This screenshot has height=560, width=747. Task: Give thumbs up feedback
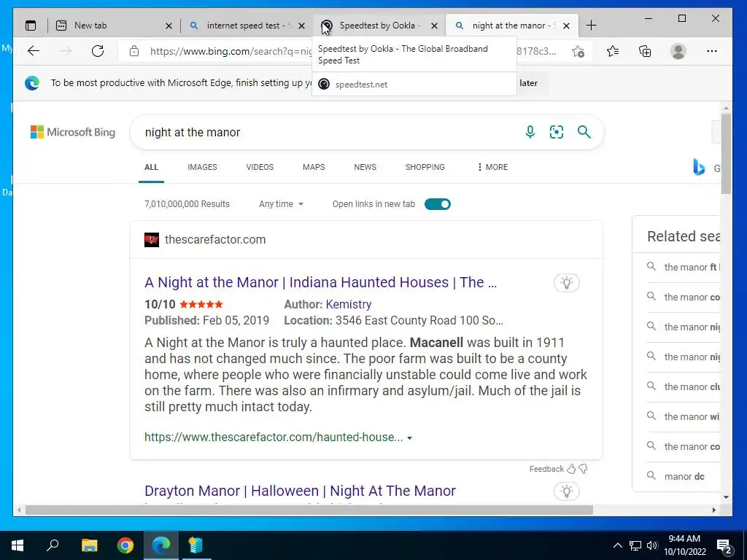[571, 469]
